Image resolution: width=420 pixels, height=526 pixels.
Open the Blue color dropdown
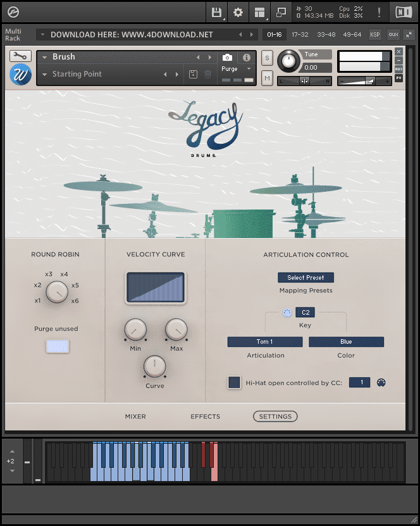click(x=346, y=342)
